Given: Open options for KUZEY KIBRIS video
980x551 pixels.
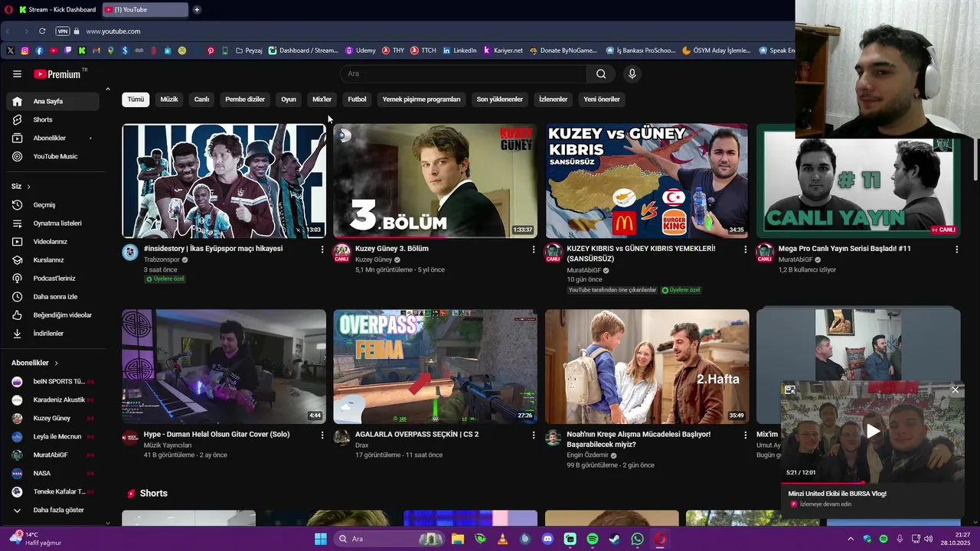Looking at the screenshot, I should click(x=745, y=249).
